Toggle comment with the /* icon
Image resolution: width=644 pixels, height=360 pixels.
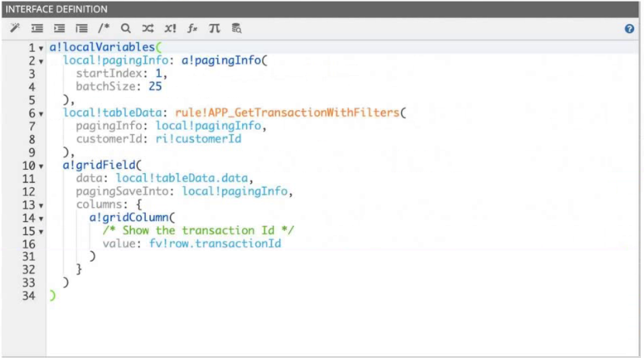click(x=104, y=28)
